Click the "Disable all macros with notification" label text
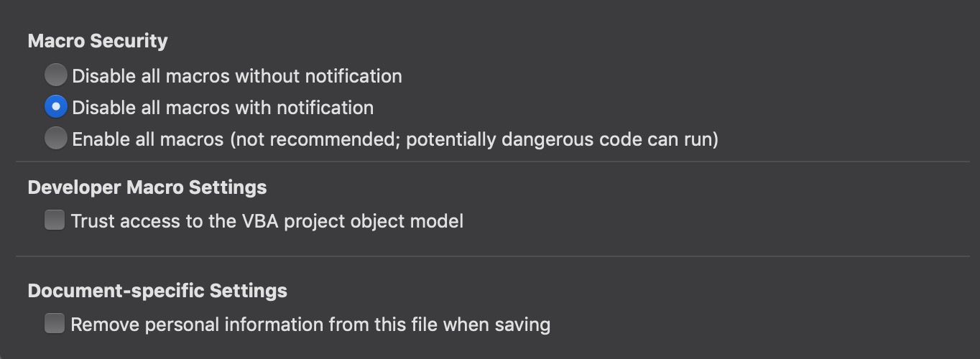Viewport: 980px width, 359px height. (223, 108)
